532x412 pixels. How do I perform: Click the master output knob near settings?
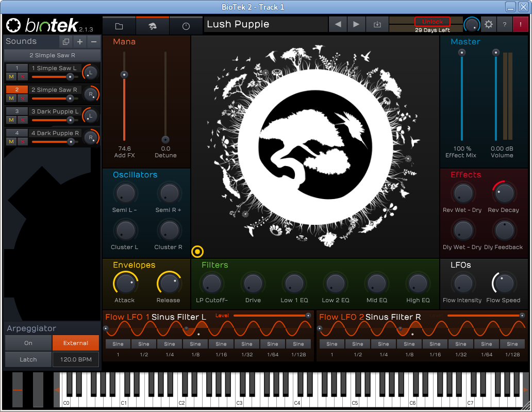(x=472, y=25)
